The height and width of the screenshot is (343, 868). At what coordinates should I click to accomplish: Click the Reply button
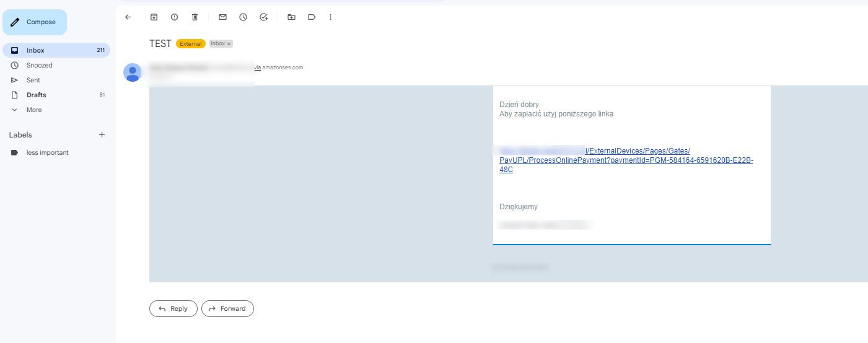coord(173,308)
